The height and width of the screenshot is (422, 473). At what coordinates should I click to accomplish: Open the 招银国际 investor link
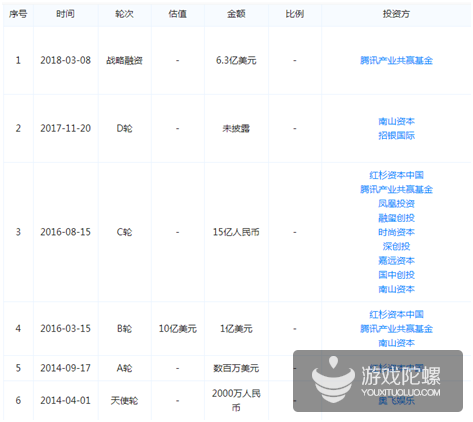point(396,135)
